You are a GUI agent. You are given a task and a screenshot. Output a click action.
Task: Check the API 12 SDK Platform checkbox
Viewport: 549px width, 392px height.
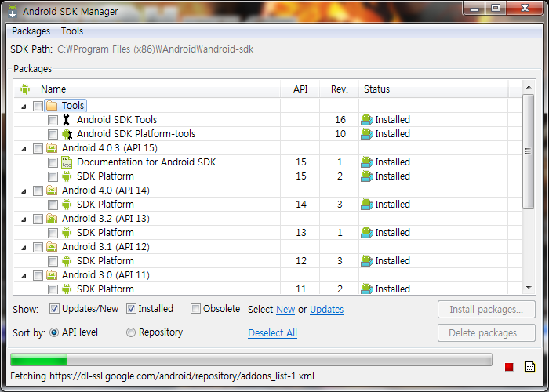point(53,261)
